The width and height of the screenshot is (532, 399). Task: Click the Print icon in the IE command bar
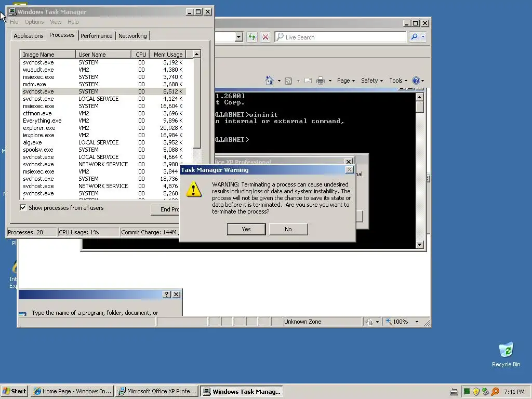320,81
